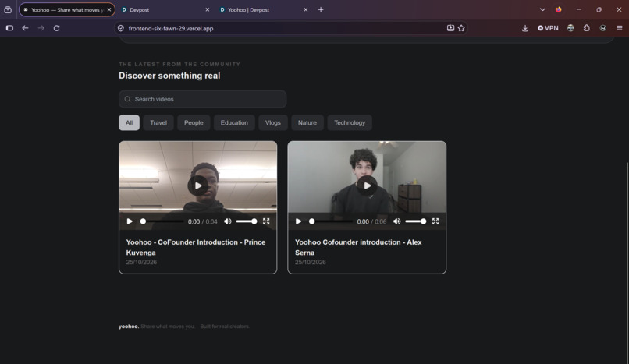Mute the Alex Serna video
Image resolution: width=629 pixels, height=364 pixels.
click(396, 221)
